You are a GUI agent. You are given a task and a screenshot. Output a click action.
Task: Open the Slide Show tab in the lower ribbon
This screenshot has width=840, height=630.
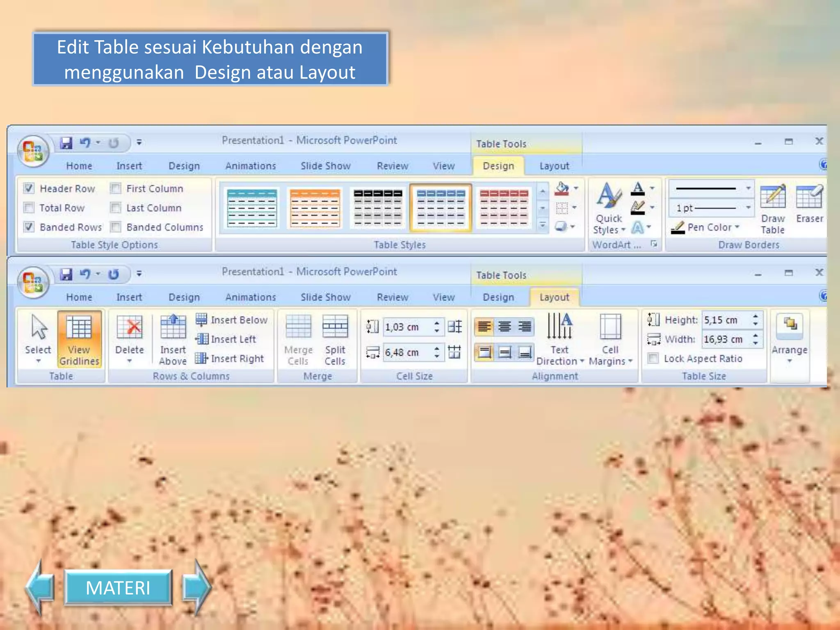pos(326,297)
